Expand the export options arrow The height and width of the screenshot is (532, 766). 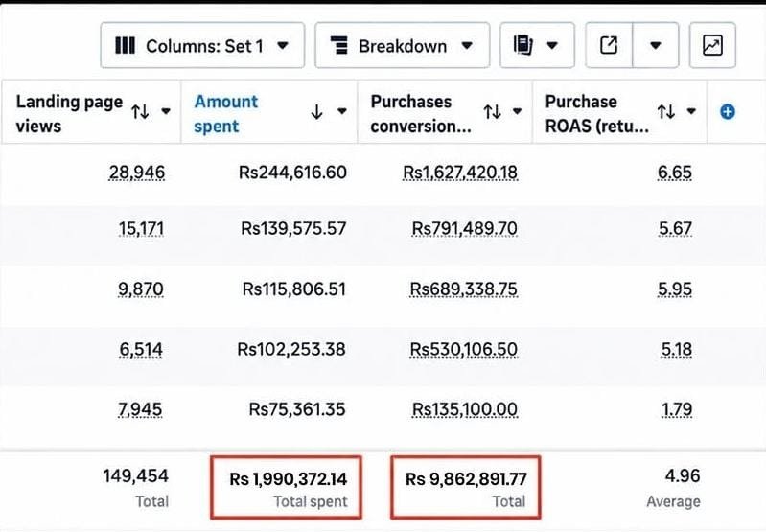click(x=656, y=45)
